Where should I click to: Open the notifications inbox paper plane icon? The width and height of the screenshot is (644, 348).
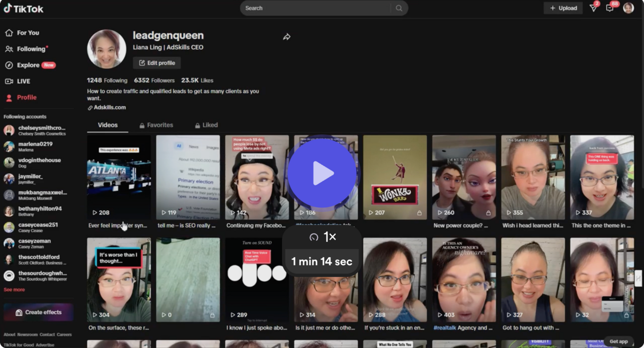[x=593, y=8]
